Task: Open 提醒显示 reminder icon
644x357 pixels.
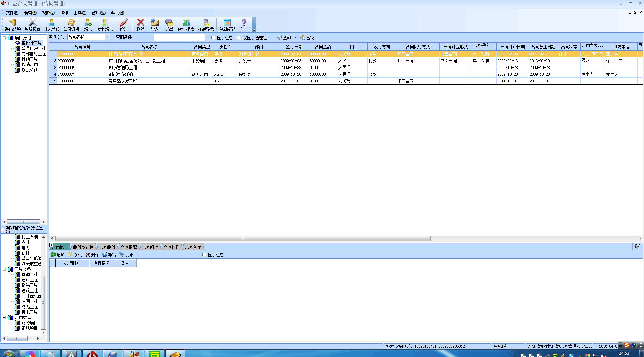Action: 206,25
